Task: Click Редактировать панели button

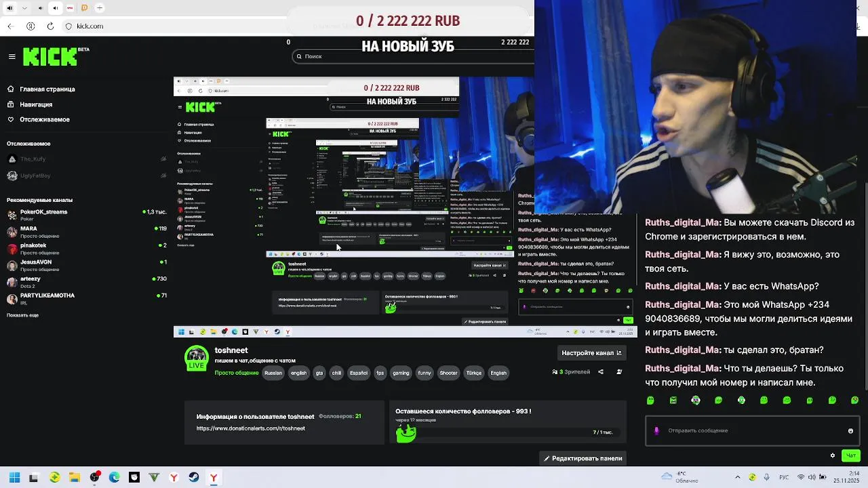Action: click(x=583, y=459)
